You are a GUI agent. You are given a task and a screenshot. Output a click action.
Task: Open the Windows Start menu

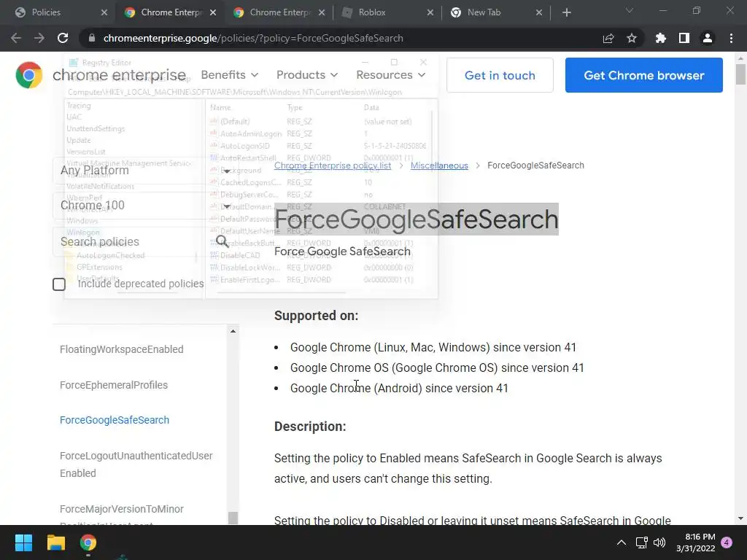point(23,542)
